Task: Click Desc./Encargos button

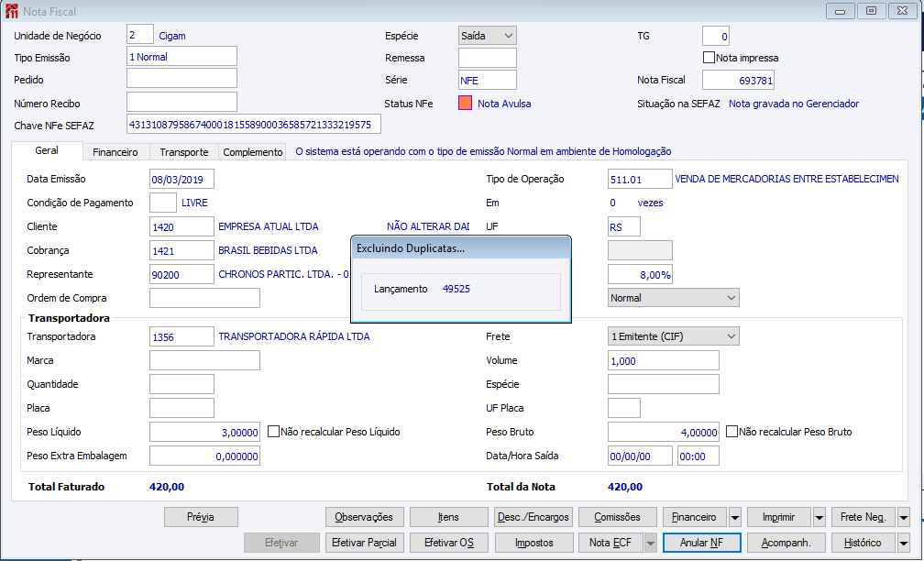Action: (x=533, y=517)
